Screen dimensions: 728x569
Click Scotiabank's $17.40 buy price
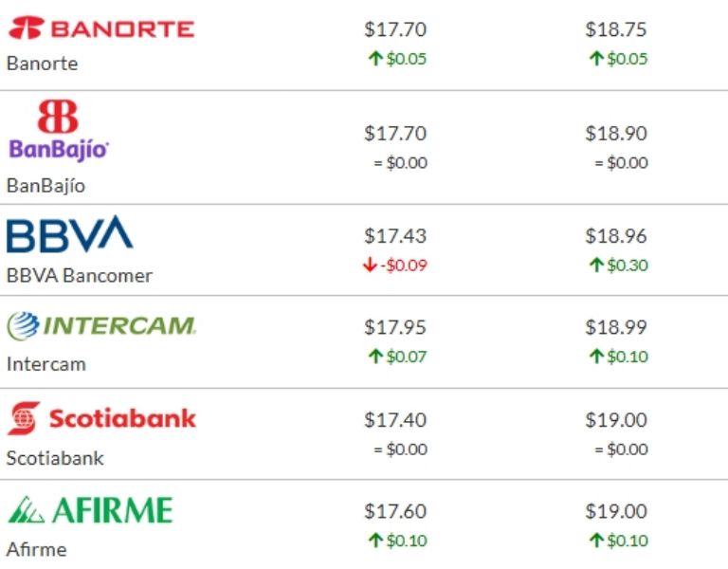click(x=395, y=419)
